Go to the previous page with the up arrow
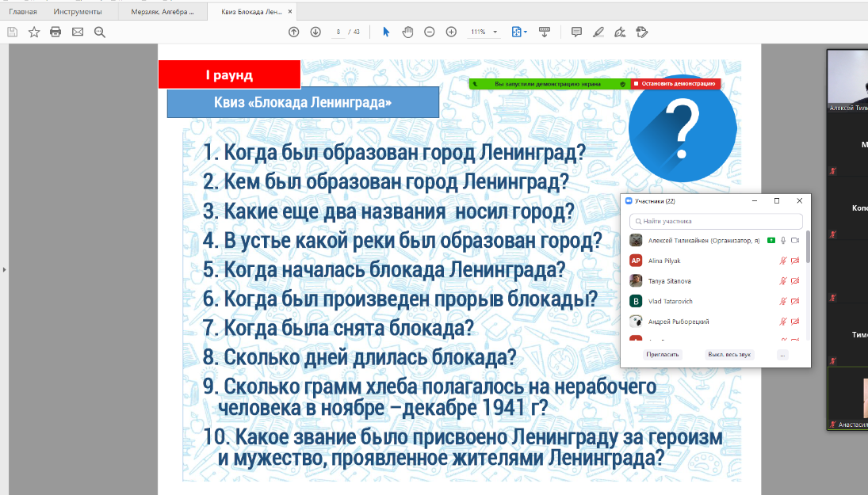 pyautogui.click(x=293, y=32)
